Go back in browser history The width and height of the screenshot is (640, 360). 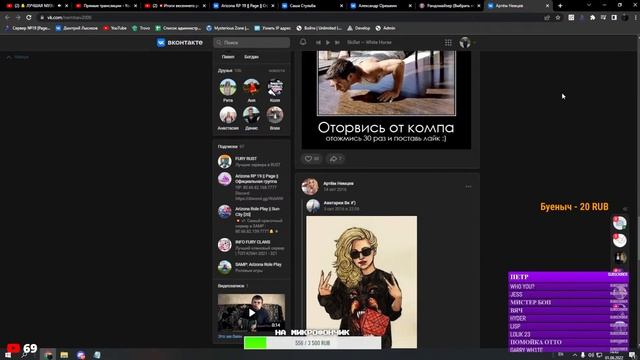[7, 18]
